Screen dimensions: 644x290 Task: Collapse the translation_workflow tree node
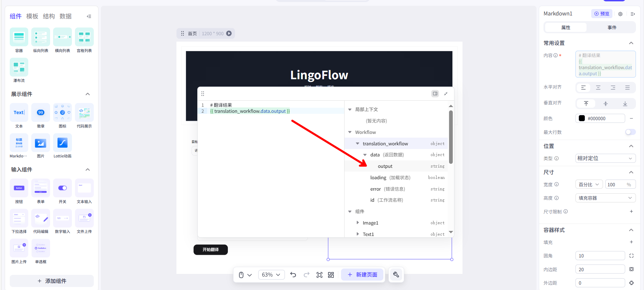pyautogui.click(x=358, y=144)
